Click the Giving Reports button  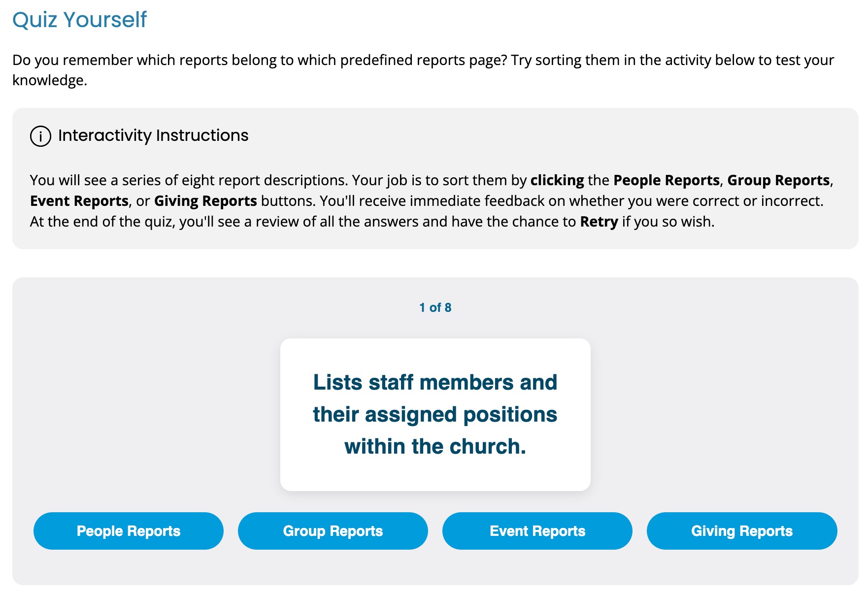pos(742,531)
